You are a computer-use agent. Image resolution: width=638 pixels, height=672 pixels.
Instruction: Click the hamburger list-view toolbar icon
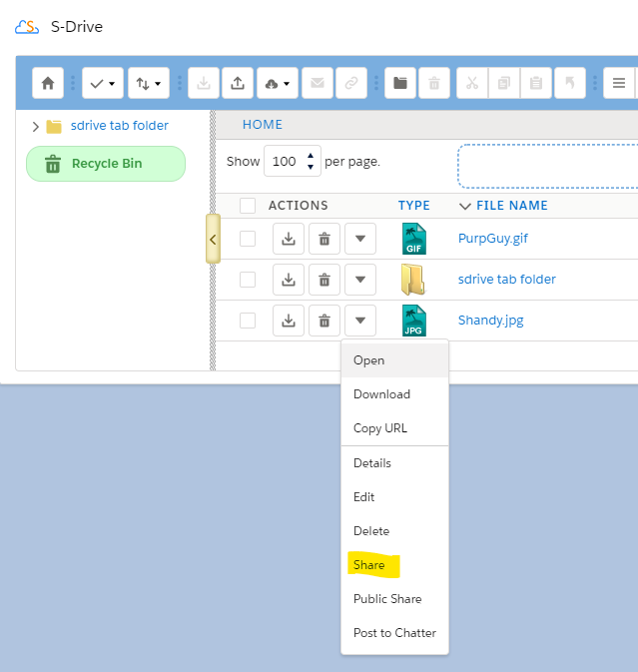coord(619,83)
